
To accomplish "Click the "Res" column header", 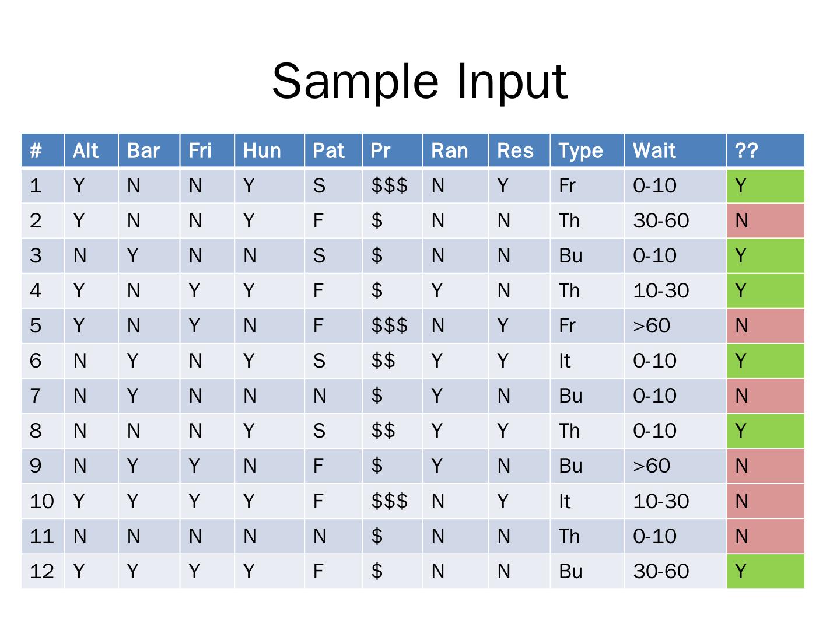I will 519,150.
